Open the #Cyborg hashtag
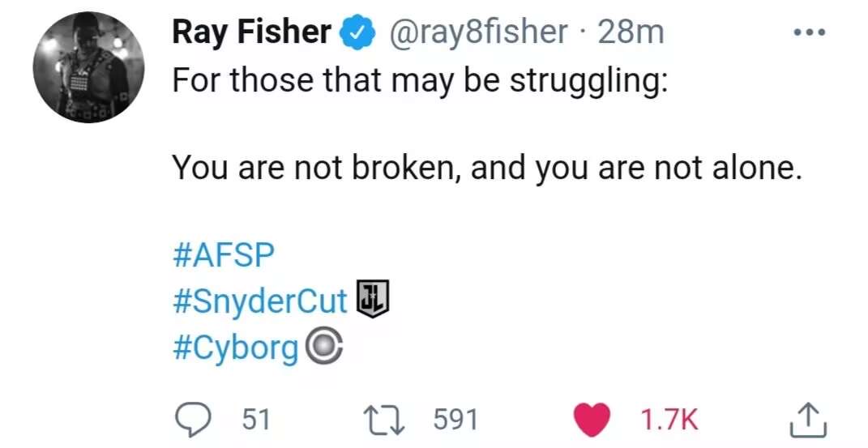The image size is (868, 448). pyautogui.click(x=236, y=348)
